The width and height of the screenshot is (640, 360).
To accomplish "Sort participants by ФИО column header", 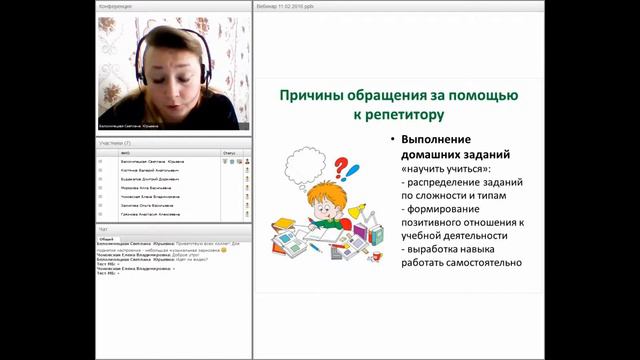I will pos(169,153).
